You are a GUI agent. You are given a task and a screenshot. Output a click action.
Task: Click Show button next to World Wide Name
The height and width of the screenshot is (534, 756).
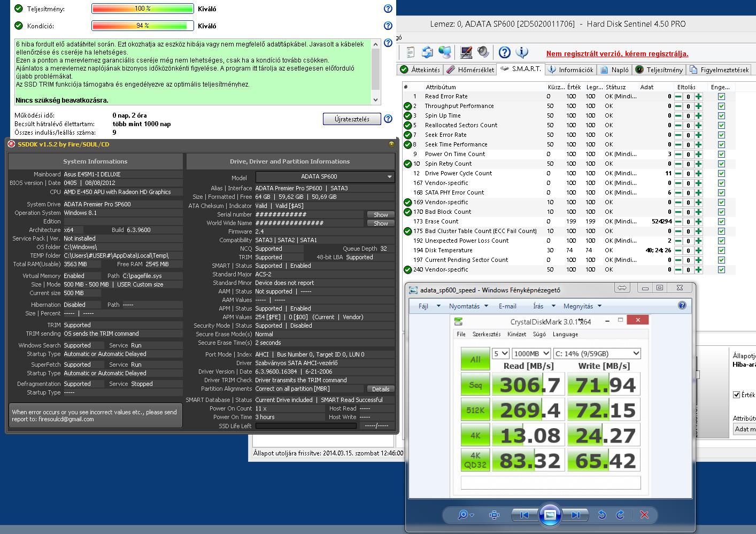coord(381,223)
